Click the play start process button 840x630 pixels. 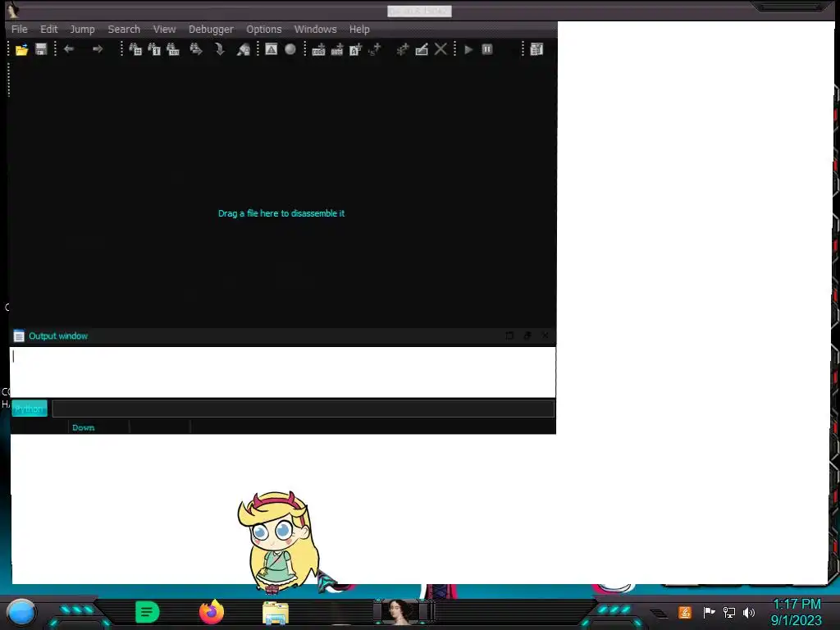coord(468,49)
